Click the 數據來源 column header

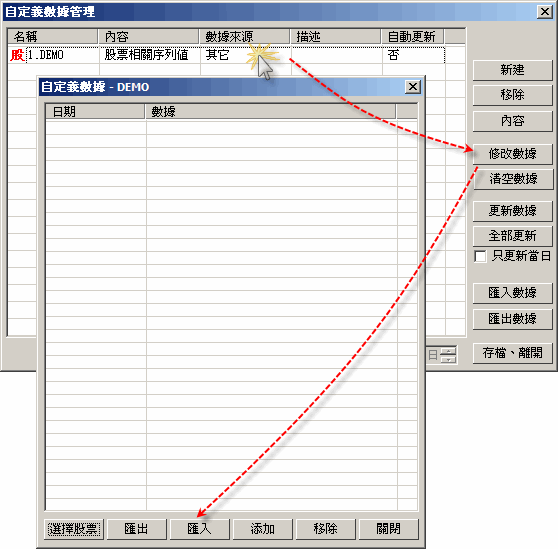click(x=244, y=37)
